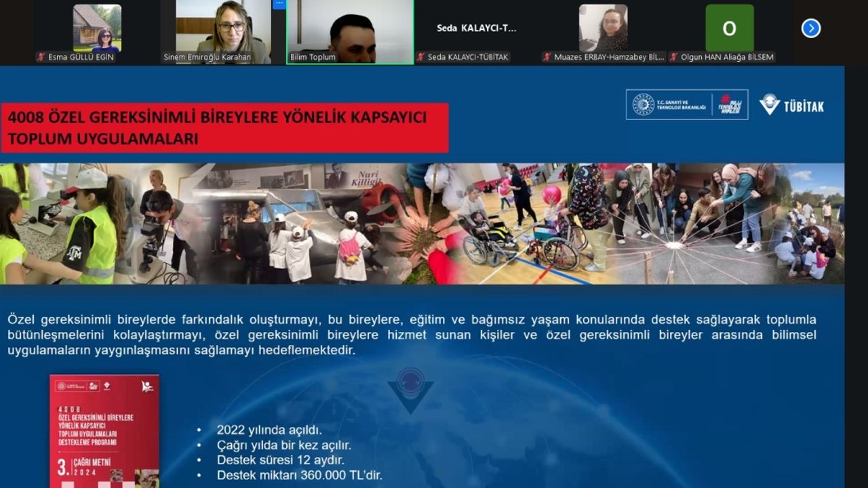Viewport: 868px width, 488px height.
Task: Open the more options menu on Sinem's video tile
Action: pyautogui.click(x=279, y=4)
